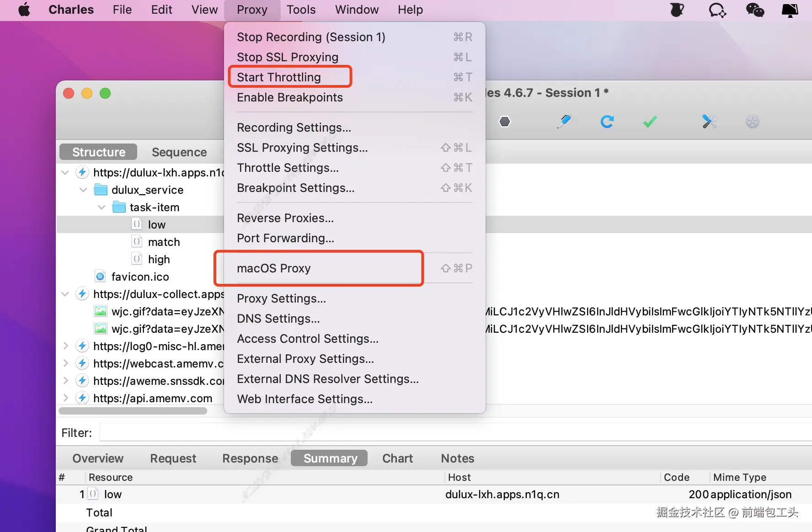The width and height of the screenshot is (812, 532).
Task: Select Stop SSL Proxying
Action: 355,57
